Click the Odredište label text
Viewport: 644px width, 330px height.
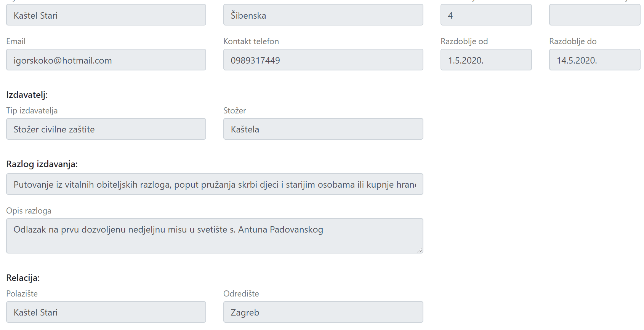pyautogui.click(x=241, y=294)
